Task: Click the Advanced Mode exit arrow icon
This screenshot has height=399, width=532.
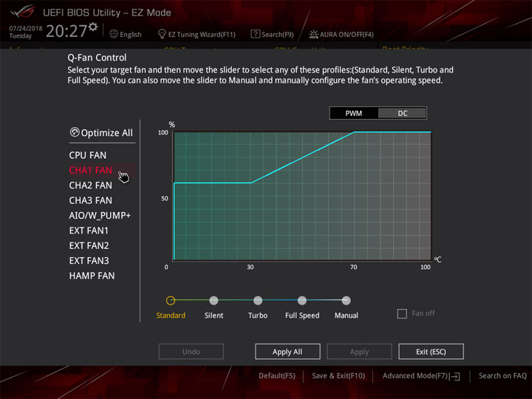Action: [455, 376]
